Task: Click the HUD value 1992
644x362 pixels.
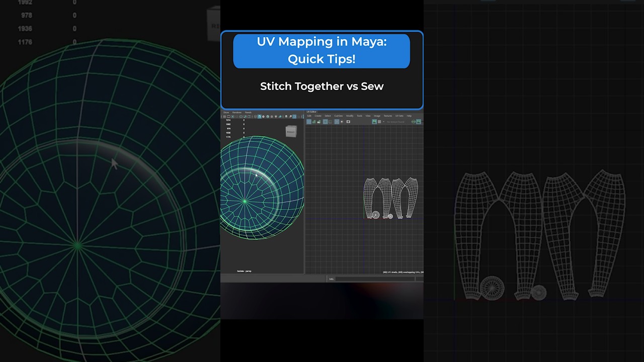Action: pyautogui.click(x=228, y=125)
